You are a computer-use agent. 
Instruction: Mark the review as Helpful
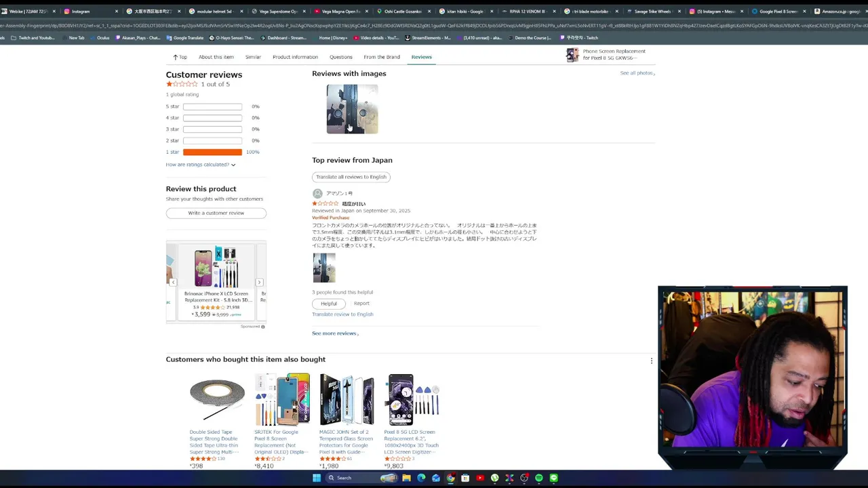tap(328, 304)
